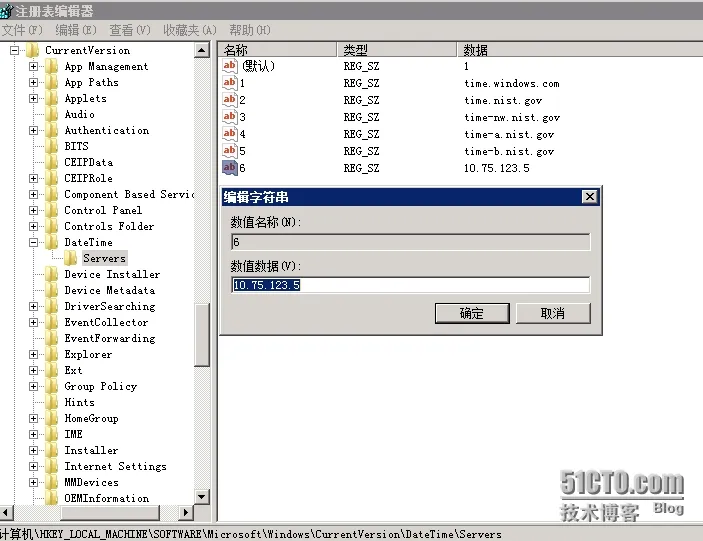
Task: Click the App Paths folder icon
Action: 52,82
